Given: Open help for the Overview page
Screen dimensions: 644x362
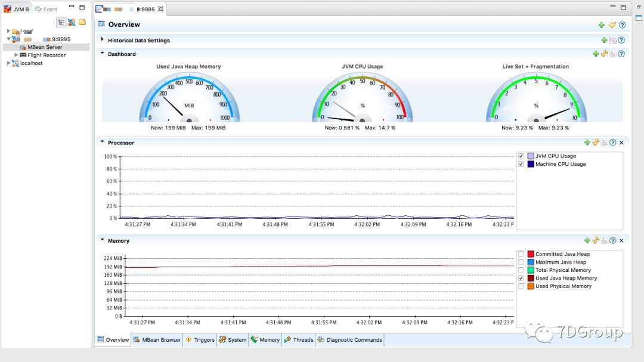Looking at the screenshot, I should tap(622, 25).
